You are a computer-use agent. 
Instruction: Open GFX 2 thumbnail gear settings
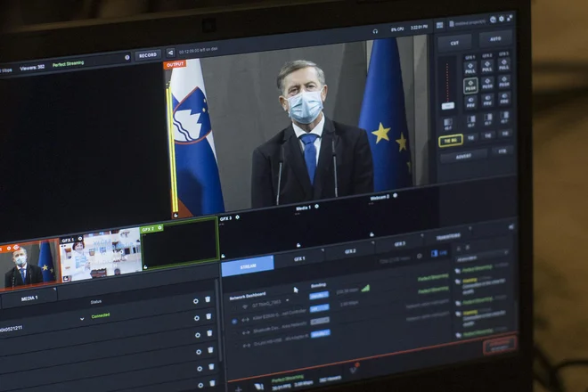pos(159,228)
